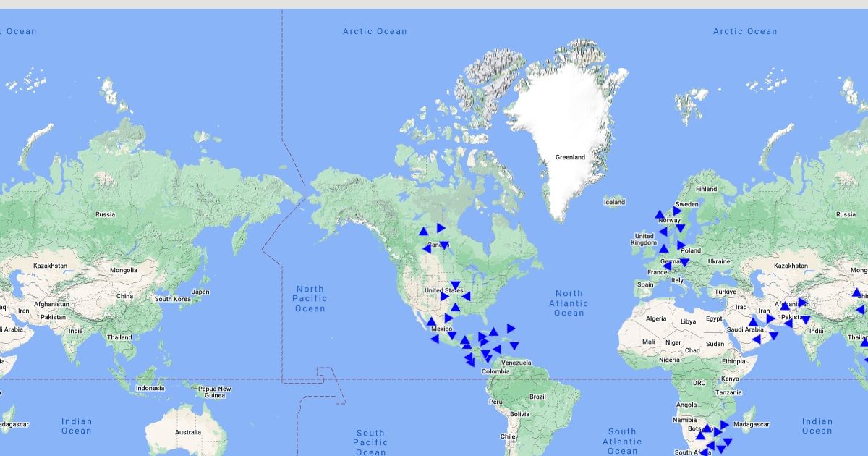Click the North Atlantic Ocean label
Viewport: 868px width, 456px height.
click(x=569, y=303)
